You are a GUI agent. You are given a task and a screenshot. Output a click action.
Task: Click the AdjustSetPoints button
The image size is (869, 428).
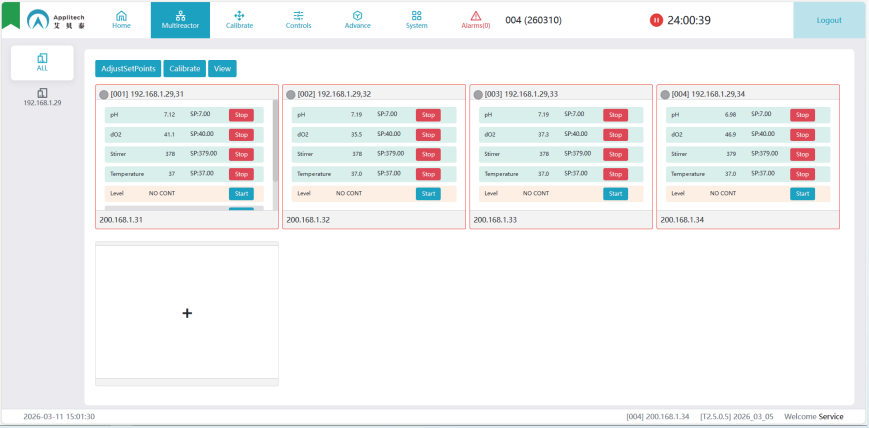coord(129,69)
